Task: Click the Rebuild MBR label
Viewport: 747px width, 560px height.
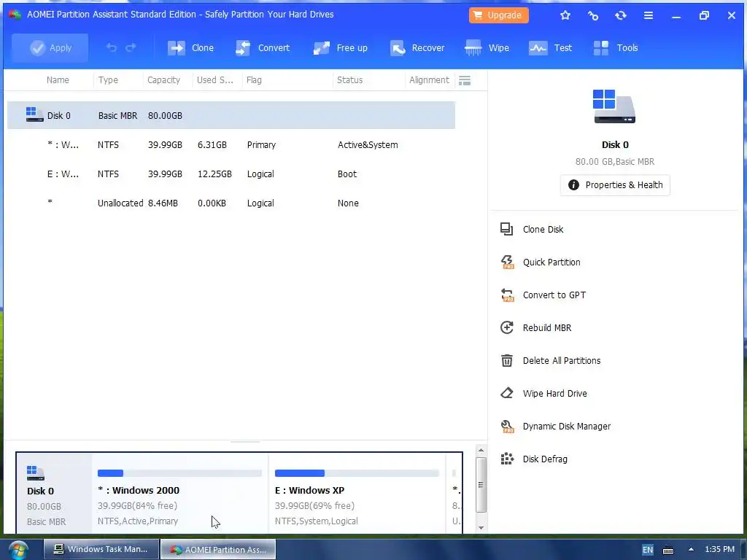Action: click(547, 327)
